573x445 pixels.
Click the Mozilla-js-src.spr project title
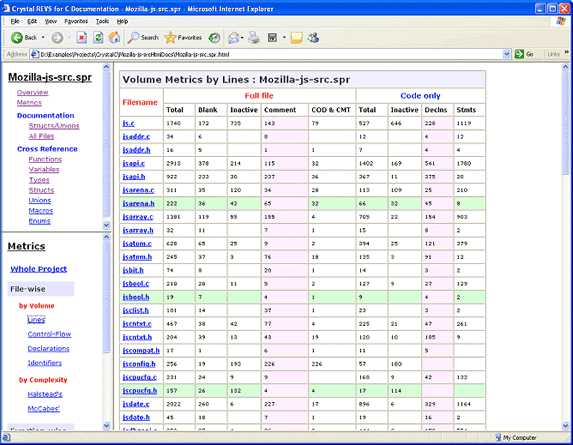coord(50,77)
